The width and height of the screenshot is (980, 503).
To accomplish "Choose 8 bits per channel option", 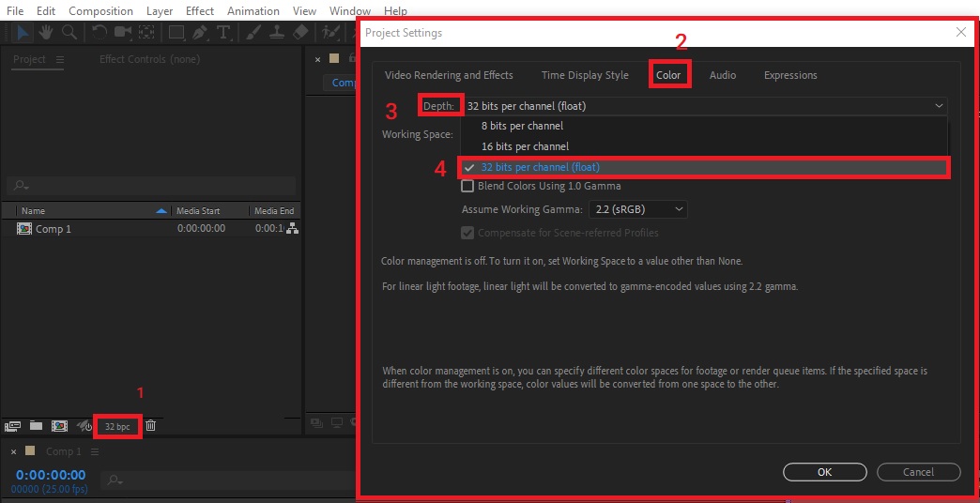I will 522,126.
